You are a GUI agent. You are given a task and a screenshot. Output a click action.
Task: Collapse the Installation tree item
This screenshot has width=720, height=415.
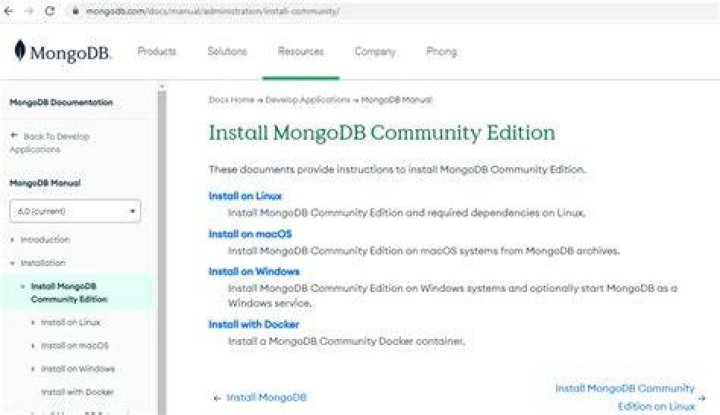coord(12,263)
